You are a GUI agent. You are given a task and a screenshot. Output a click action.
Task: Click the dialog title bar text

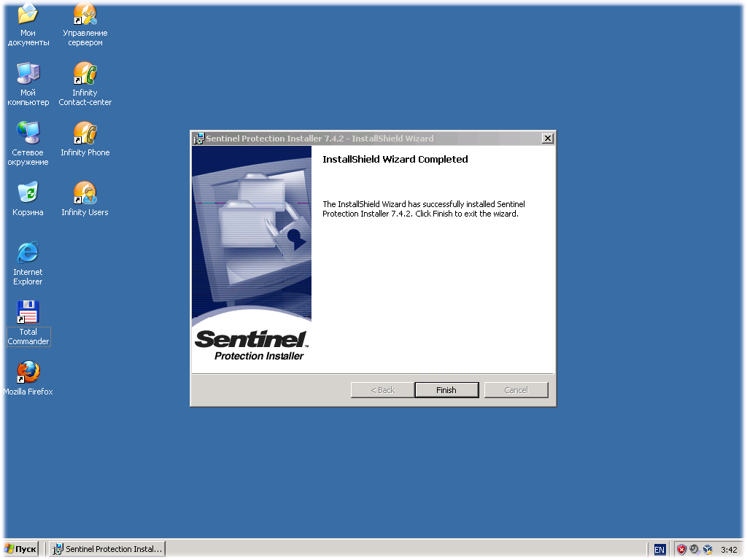pyautogui.click(x=320, y=139)
